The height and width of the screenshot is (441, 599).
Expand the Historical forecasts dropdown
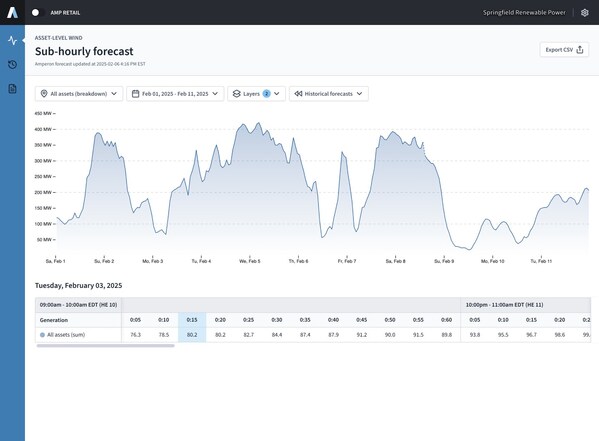[x=329, y=94]
